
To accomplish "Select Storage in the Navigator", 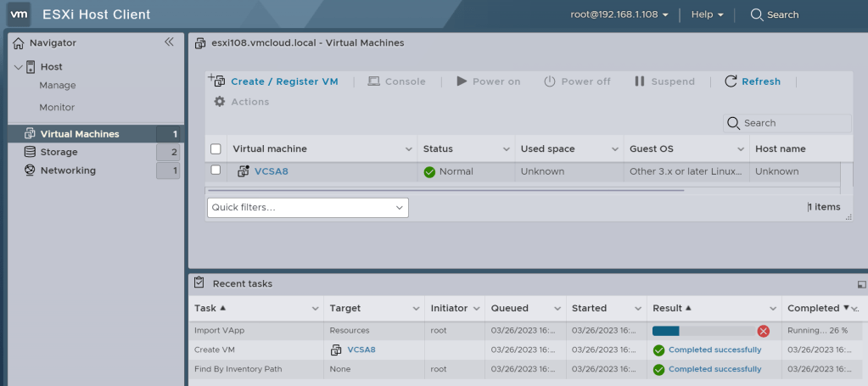I will (59, 152).
